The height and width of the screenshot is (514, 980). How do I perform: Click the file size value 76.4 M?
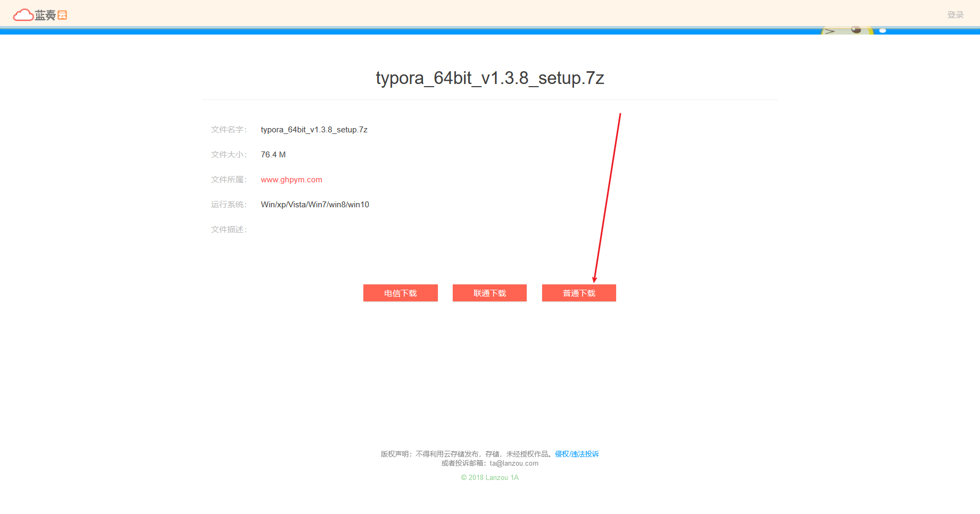273,155
